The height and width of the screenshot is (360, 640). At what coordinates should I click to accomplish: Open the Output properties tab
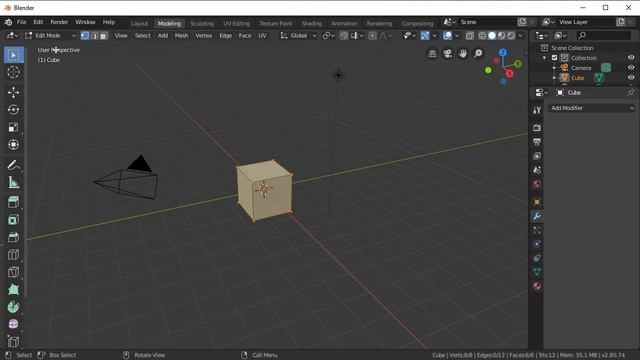point(537,142)
